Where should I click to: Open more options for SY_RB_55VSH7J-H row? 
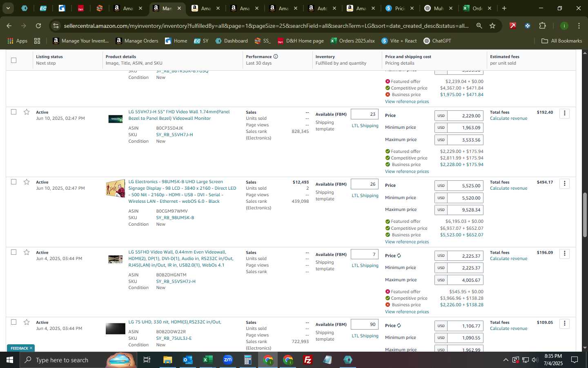pos(564,254)
